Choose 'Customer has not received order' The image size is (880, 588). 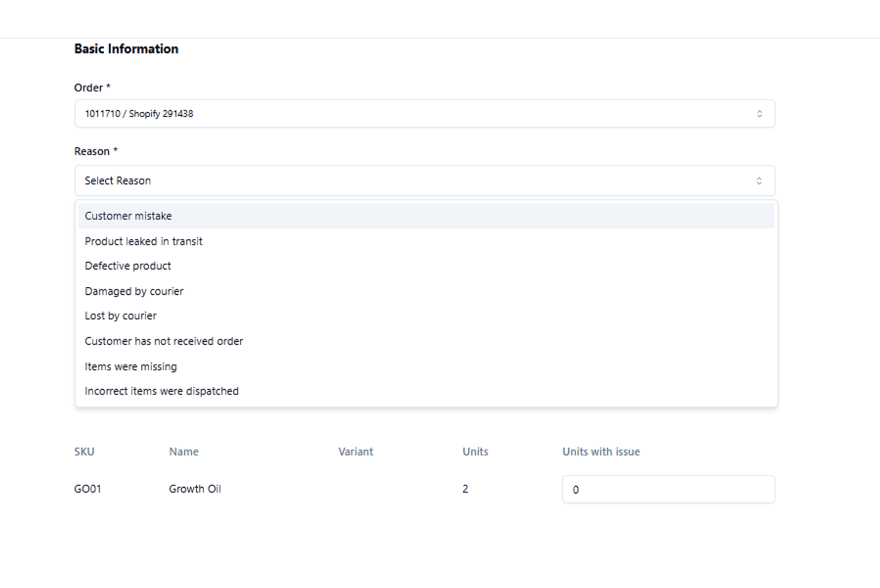(164, 341)
